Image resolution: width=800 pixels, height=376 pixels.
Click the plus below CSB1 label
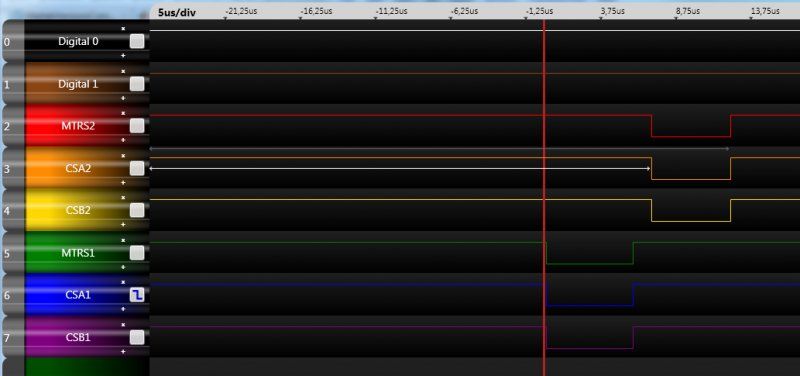coord(123,352)
